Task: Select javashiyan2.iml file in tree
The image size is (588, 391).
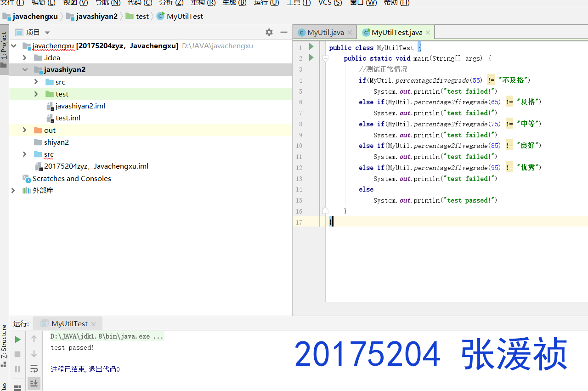Action: pos(80,106)
